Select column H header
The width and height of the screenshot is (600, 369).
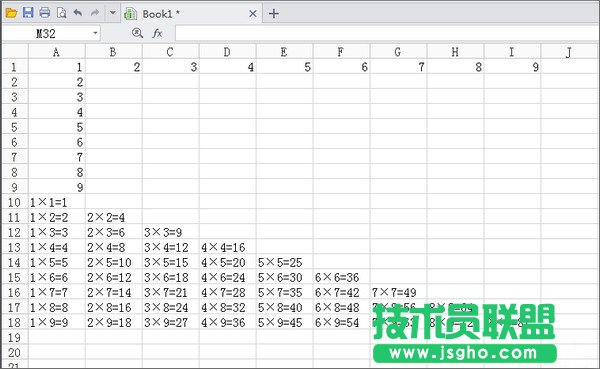tap(455, 52)
